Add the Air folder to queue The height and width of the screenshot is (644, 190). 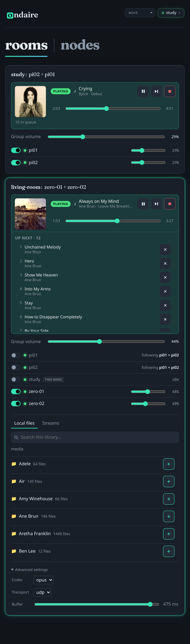[169, 481]
